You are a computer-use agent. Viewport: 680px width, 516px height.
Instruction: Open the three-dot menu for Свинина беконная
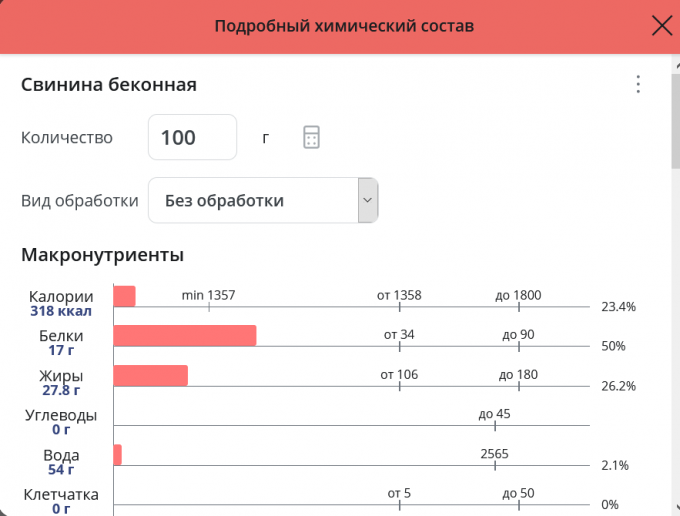(x=638, y=85)
